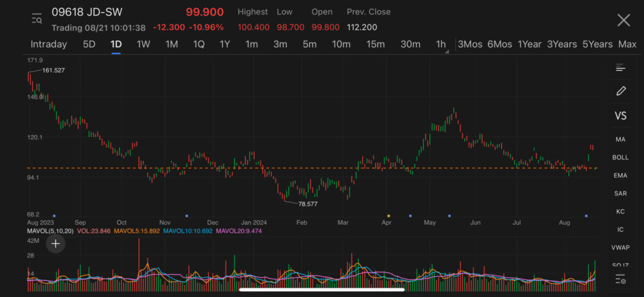Set range to 3Years
This screenshot has width=644, height=297.
(562, 45)
